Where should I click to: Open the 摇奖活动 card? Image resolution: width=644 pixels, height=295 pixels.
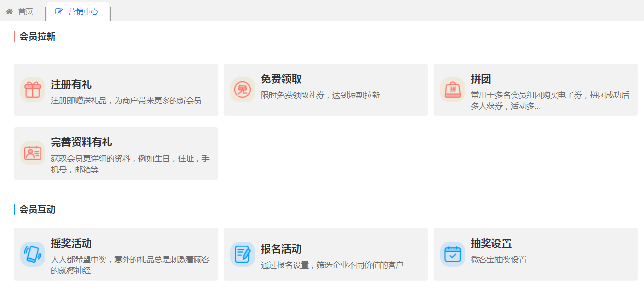point(115,254)
